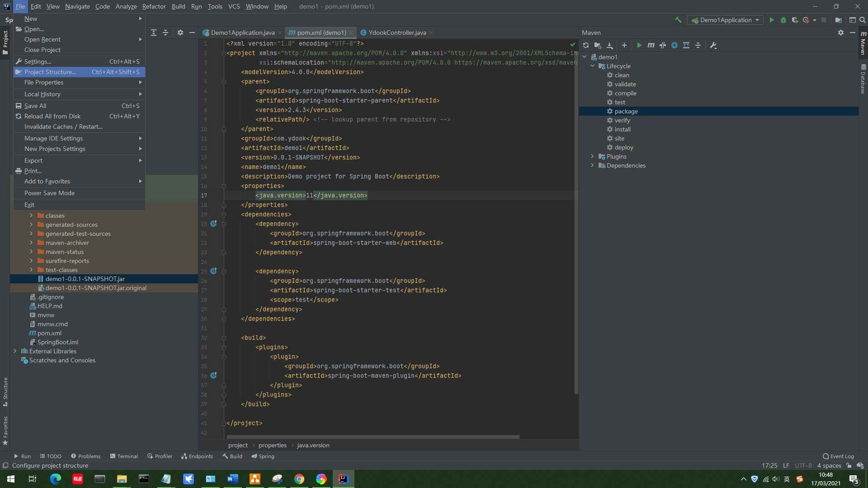Image resolution: width=868 pixels, height=488 pixels.
Task: Expand the Plugins node in Maven panel
Action: tap(592, 156)
